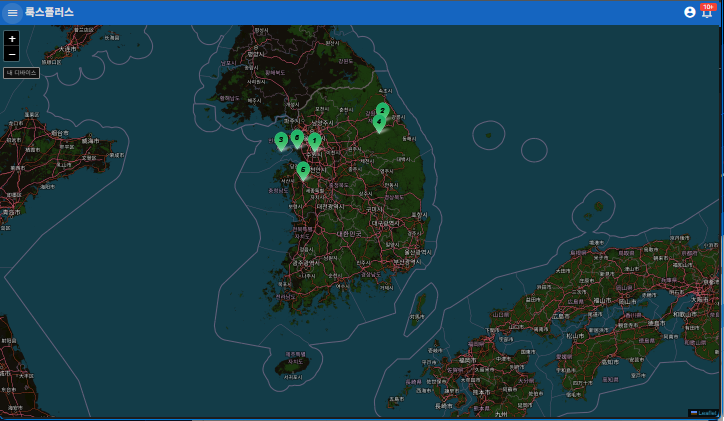This screenshot has height=421, width=724.
Task: Click the map zoom out minus button
Action: (12, 54)
